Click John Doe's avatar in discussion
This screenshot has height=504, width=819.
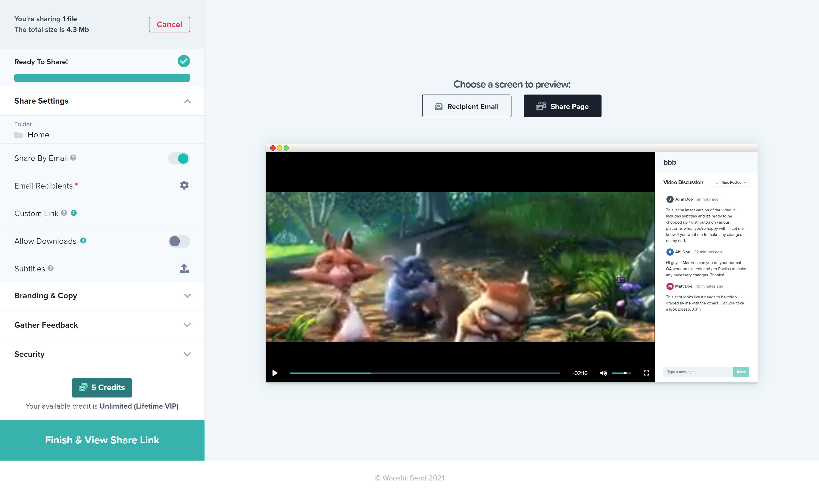point(670,199)
